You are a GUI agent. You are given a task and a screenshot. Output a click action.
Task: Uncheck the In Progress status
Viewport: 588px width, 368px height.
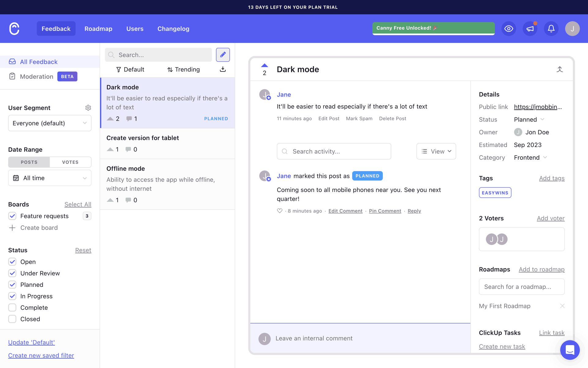[12, 296]
